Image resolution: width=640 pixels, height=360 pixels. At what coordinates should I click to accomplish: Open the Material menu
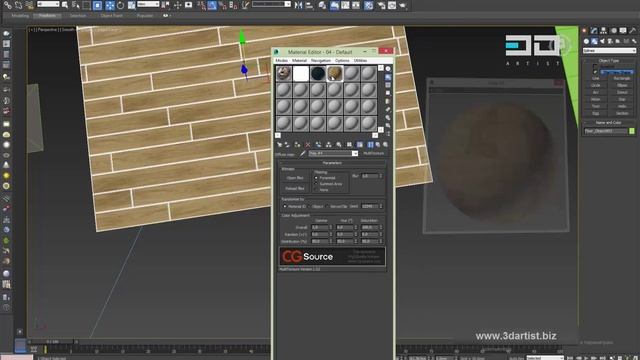tap(299, 60)
